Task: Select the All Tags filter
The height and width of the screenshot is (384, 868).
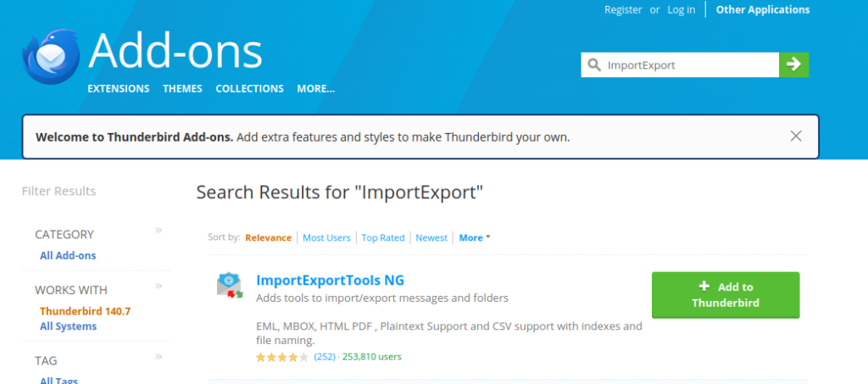Action: click(x=58, y=381)
